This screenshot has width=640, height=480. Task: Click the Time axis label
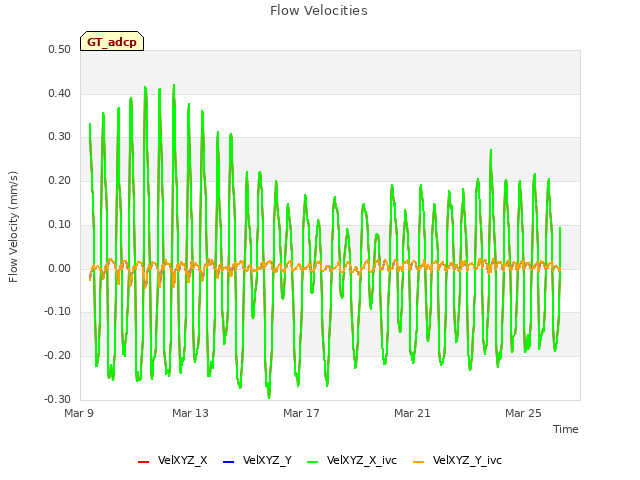(566, 429)
